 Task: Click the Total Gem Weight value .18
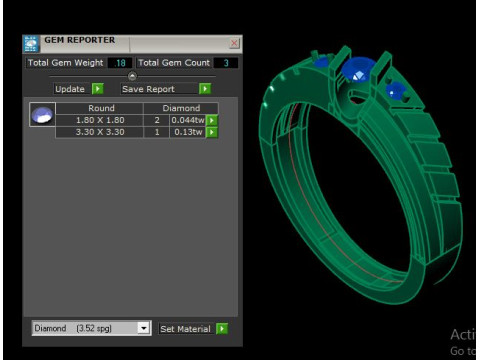(x=120, y=63)
